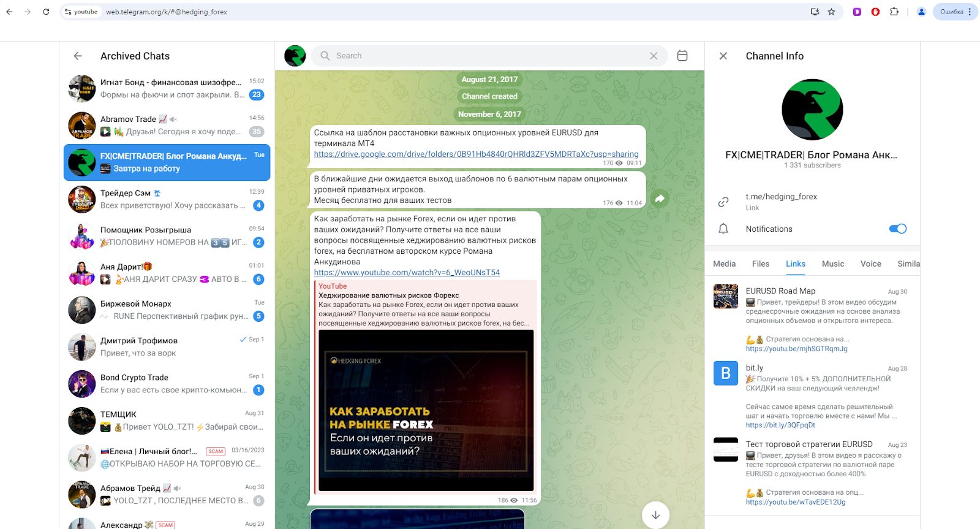Open the youtu.be/mjhSGTRqmJg link
980x529 pixels.
click(x=796, y=349)
